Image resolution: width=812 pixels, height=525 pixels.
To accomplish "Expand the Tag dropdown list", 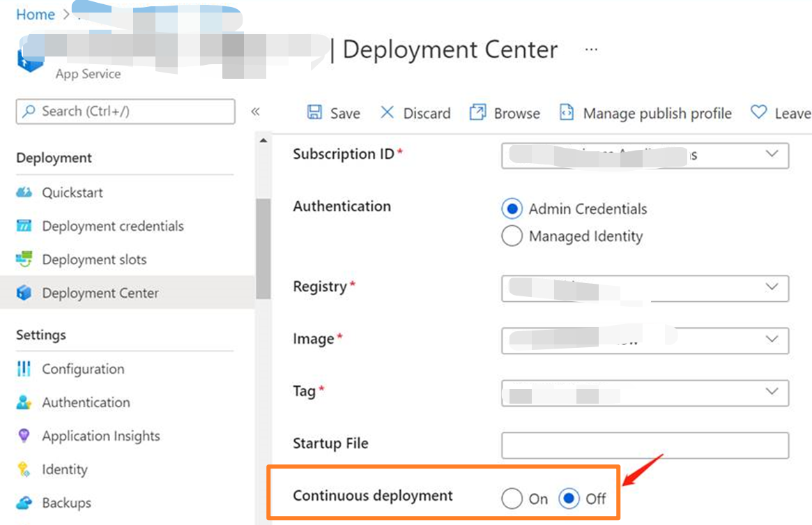I will 772,392.
